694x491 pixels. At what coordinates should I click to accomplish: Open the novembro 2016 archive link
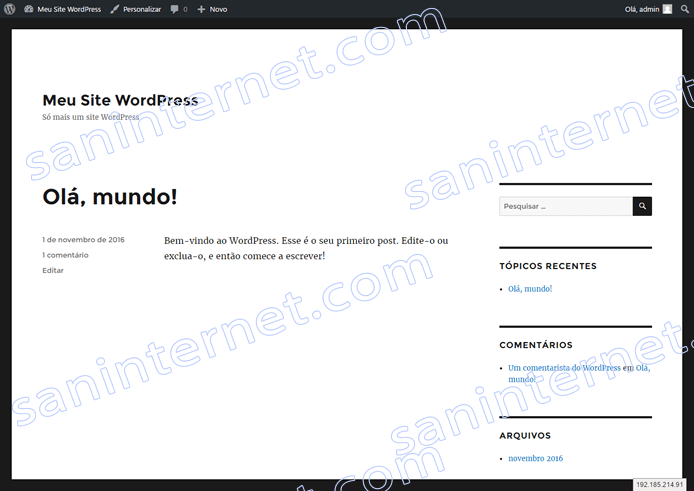pos(536,458)
